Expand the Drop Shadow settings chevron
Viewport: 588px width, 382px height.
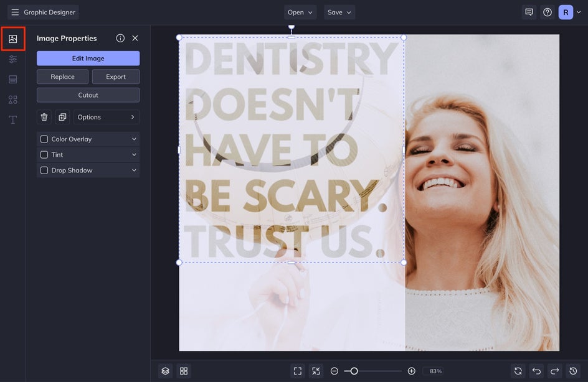[134, 170]
